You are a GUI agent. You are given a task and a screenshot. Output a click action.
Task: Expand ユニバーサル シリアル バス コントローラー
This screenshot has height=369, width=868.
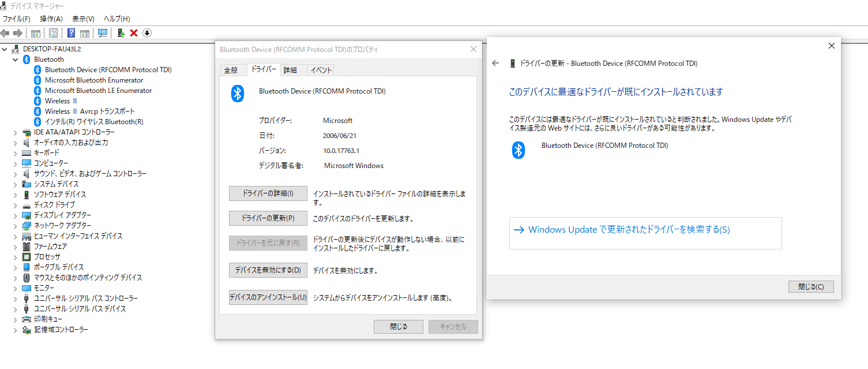pyautogui.click(x=16, y=299)
